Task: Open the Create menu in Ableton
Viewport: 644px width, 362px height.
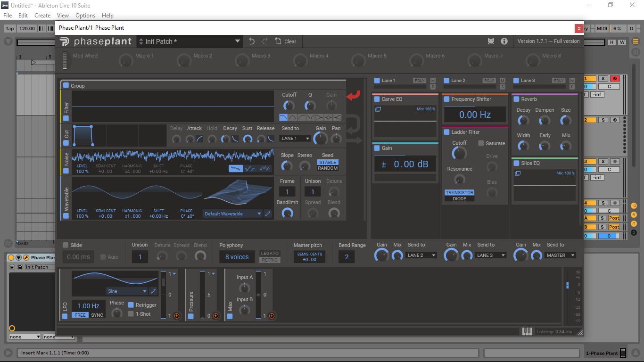Action: click(42, 16)
